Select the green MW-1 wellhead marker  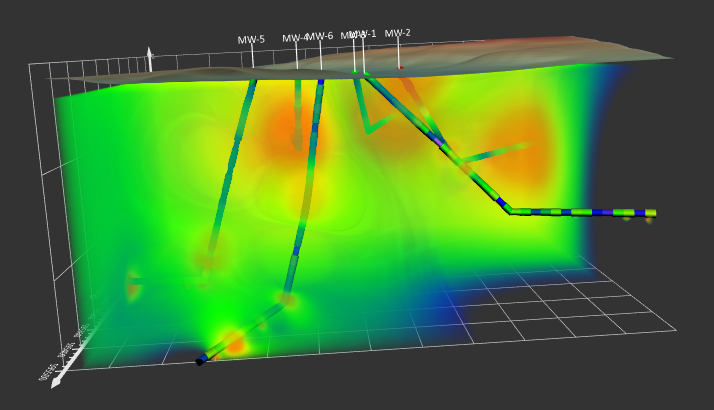coord(355,73)
